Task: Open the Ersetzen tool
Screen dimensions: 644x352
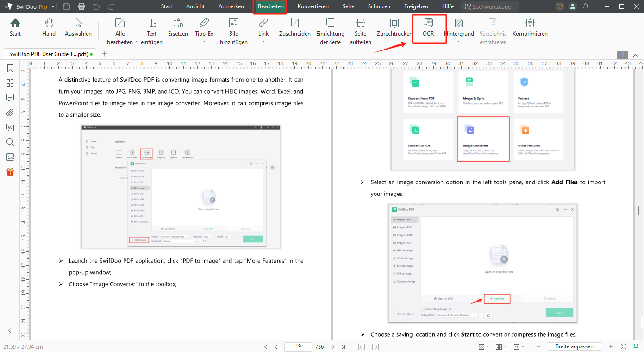Action: tap(178, 28)
